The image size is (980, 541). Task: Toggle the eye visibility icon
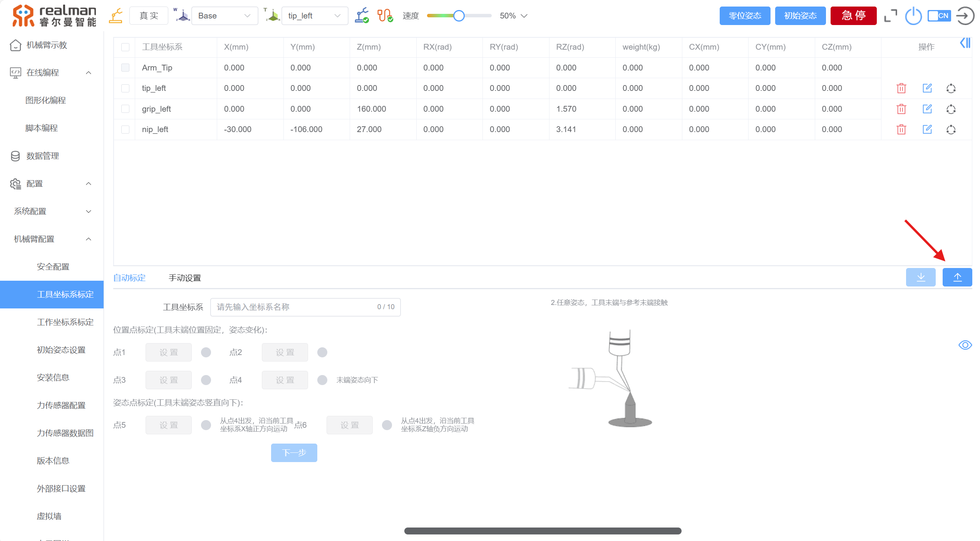click(965, 345)
